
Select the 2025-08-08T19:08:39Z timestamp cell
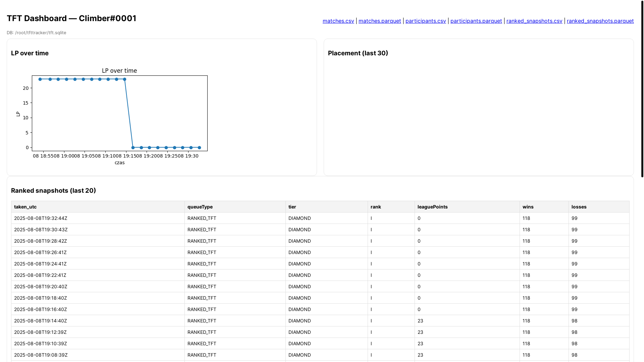tap(98, 355)
